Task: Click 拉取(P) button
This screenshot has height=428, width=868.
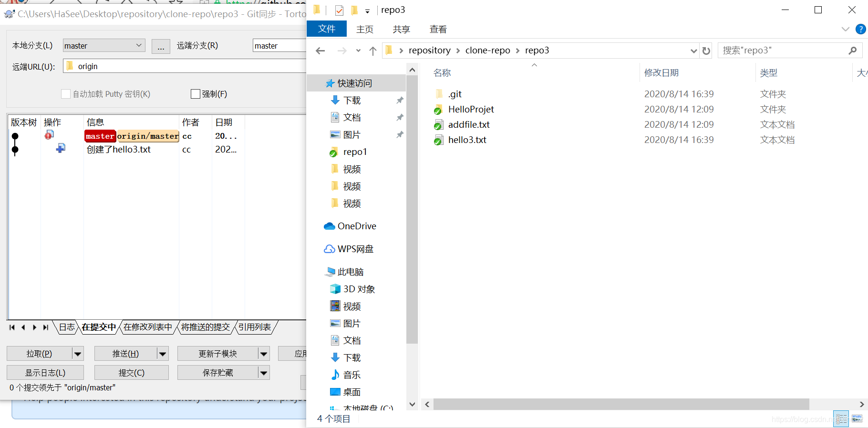Action: coord(39,354)
